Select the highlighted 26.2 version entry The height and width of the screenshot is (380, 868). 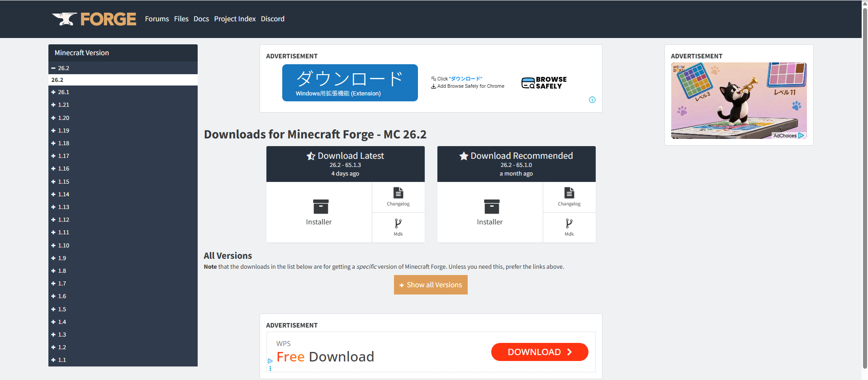tap(123, 80)
